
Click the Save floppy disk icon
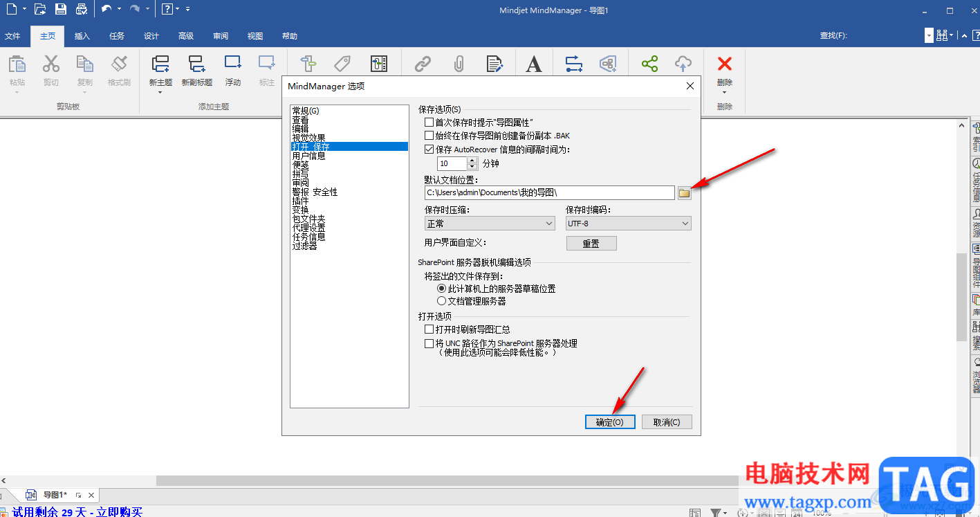[61, 9]
